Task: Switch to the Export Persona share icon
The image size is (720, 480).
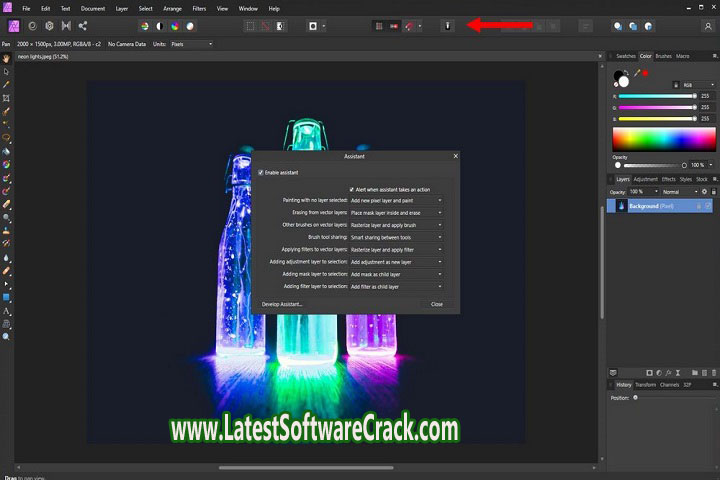Action: click(x=83, y=26)
